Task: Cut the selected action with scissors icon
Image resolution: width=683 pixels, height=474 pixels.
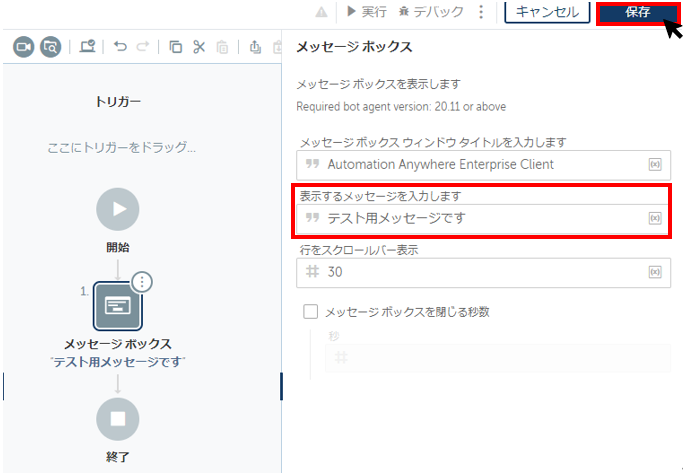Action: coord(199,47)
